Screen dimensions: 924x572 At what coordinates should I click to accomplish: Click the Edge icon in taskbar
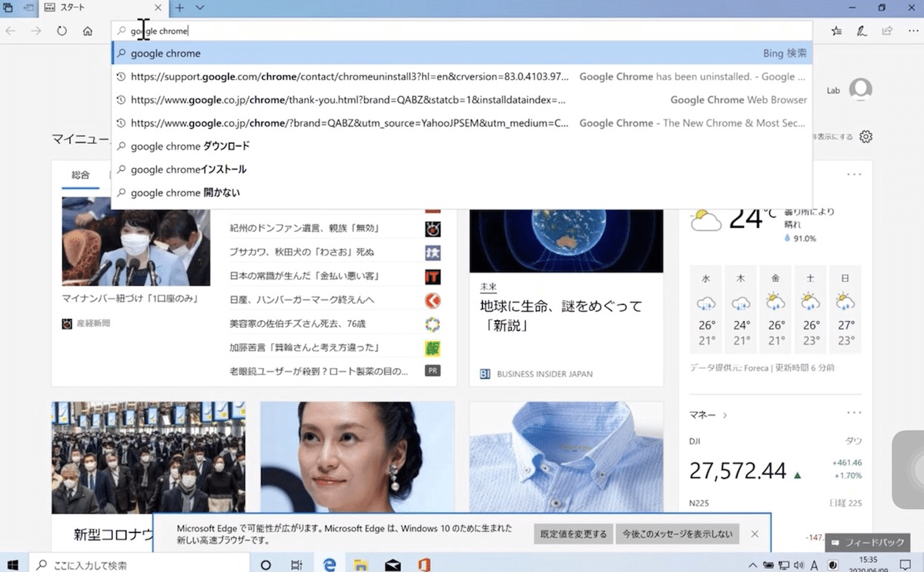(330, 564)
